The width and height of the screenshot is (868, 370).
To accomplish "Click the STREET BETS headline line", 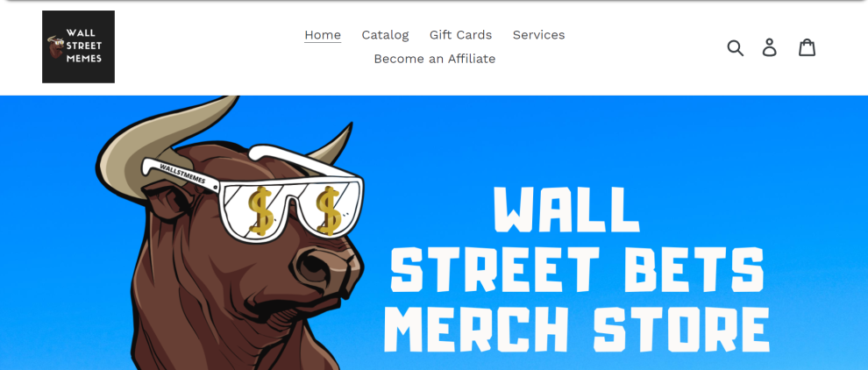I will (x=577, y=268).
